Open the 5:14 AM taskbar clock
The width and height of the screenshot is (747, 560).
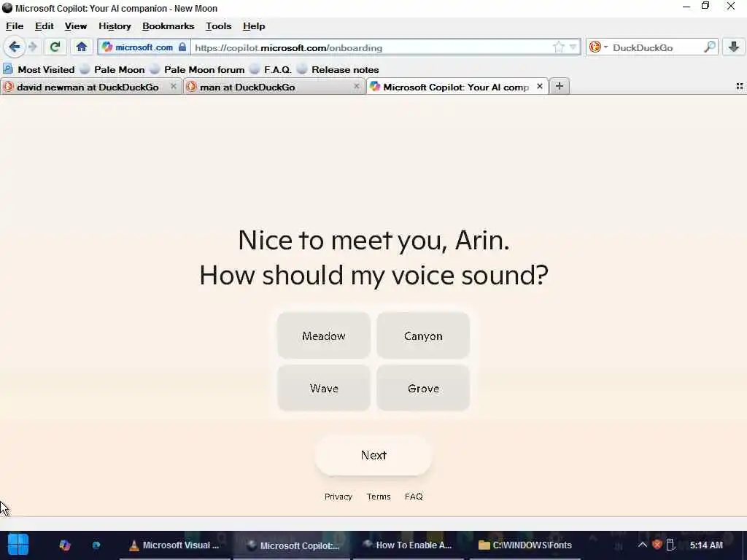point(706,545)
